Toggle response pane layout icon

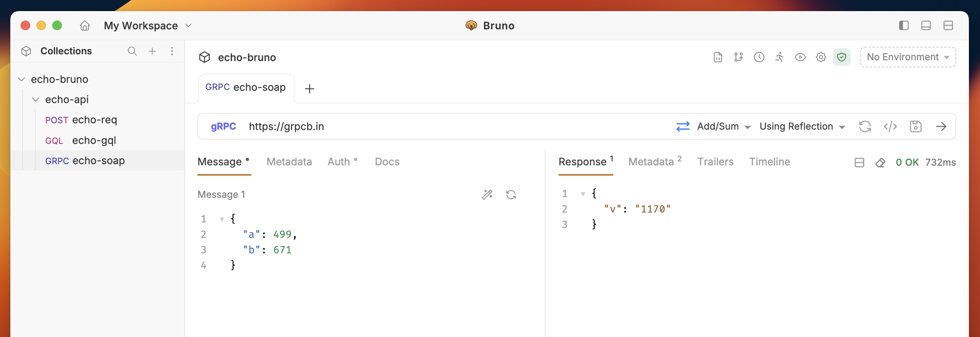point(859,163)
